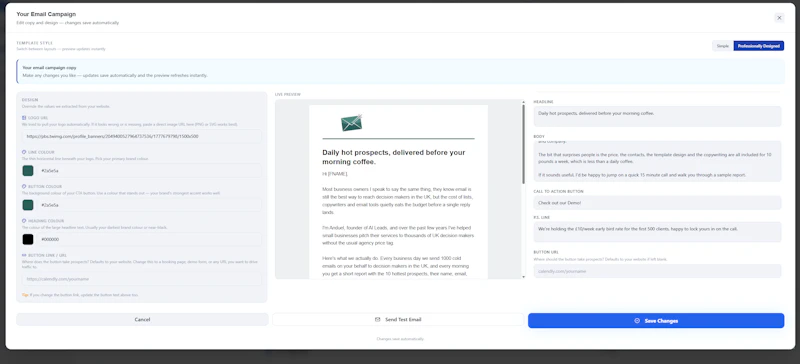Click the palette icon beside Line Colour
The height and width of the screenshot is (364, 800).
24,152
